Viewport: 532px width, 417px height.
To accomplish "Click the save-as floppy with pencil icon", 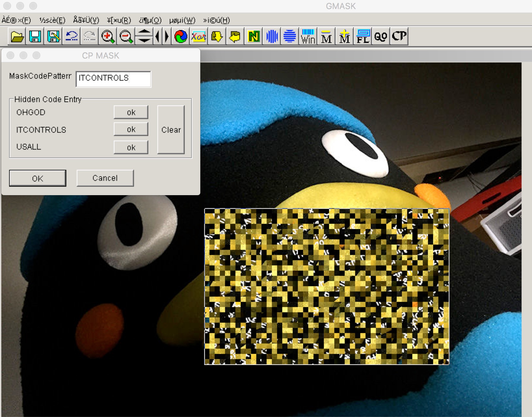I will coord(53,36).
